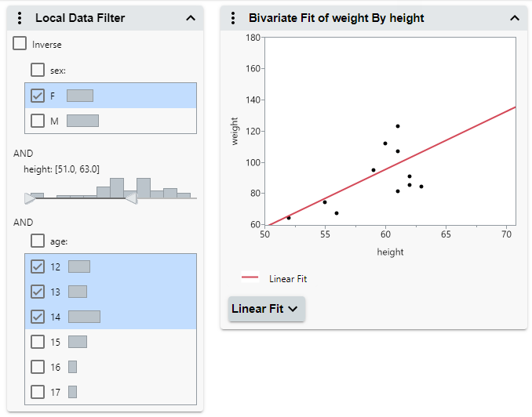The width and height of the screenshot is (532, 417).
Task: Check the sex column checkbox
Action: (x=38, y=70)
